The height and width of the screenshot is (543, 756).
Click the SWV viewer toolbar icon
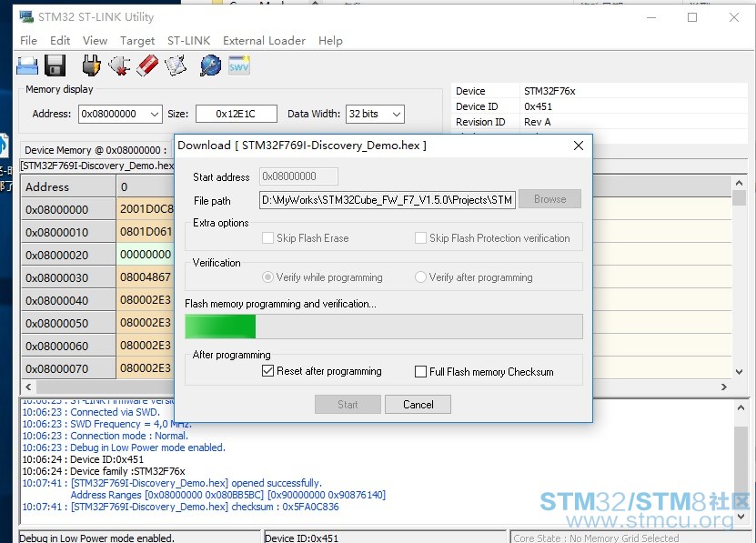pos(239,65)
